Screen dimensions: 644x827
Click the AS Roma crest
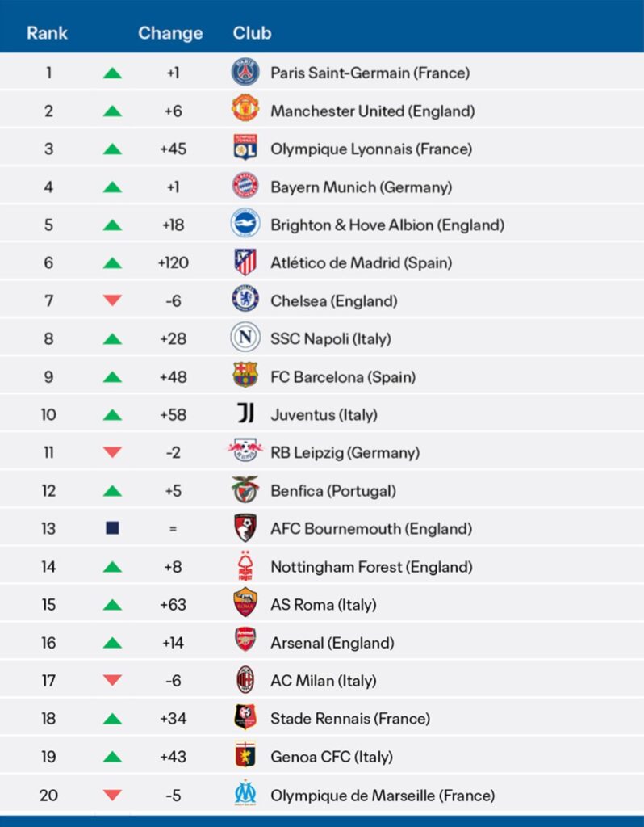245,604
